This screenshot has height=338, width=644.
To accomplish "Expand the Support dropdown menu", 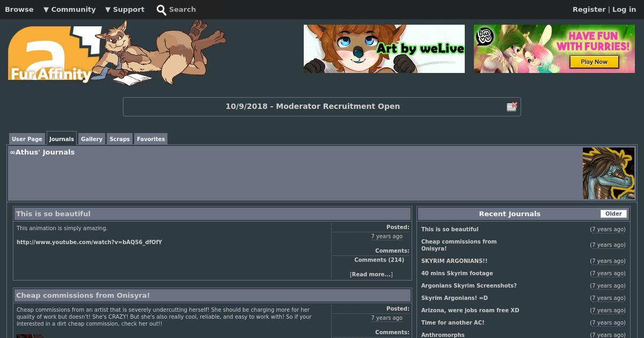I will pos(125,10).
